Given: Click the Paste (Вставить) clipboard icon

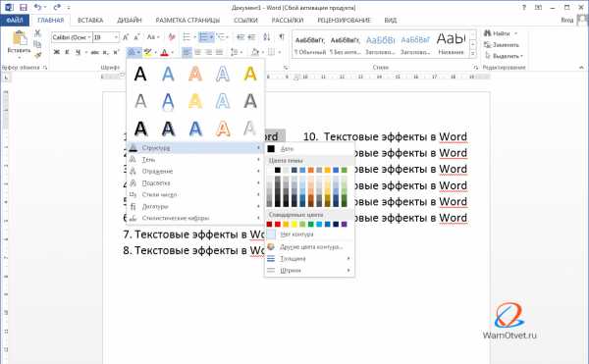Looking at the screenshot, I should click(20, 38).
